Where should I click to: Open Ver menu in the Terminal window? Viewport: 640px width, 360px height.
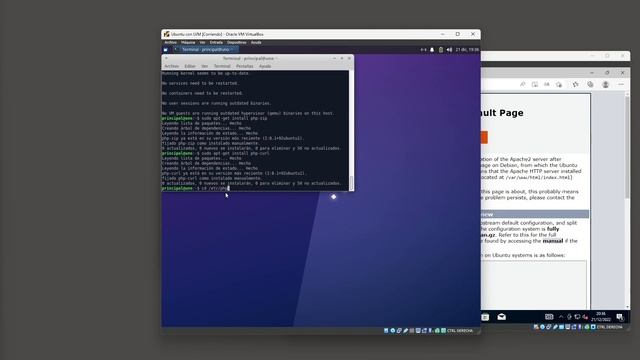point(204,66)
